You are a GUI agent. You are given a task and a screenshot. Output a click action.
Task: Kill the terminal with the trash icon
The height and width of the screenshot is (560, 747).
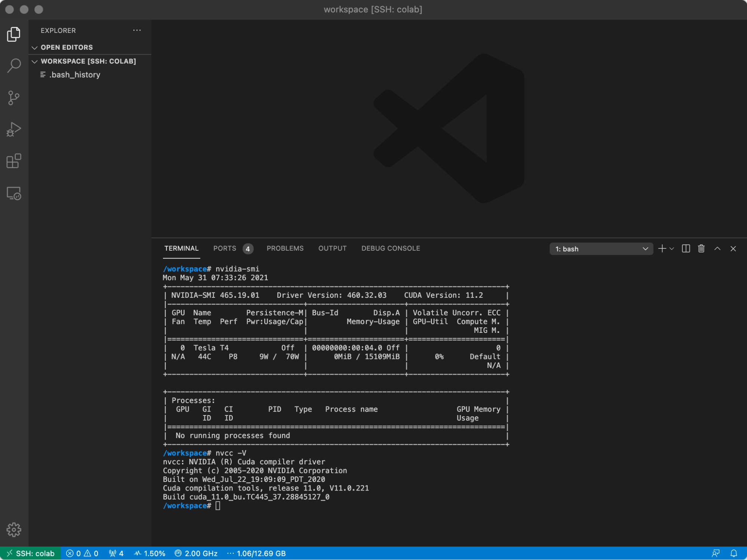tap(701, 249)
